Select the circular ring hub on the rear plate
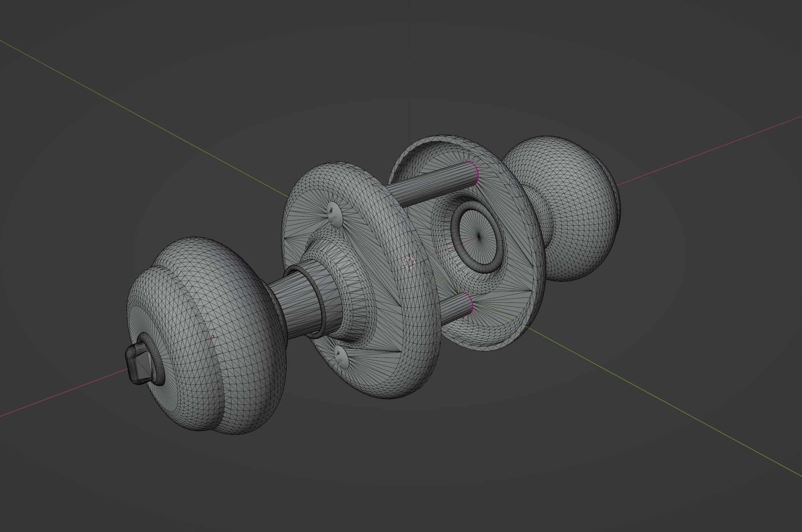This screenshot has height=532, width=802. [477, 237]
